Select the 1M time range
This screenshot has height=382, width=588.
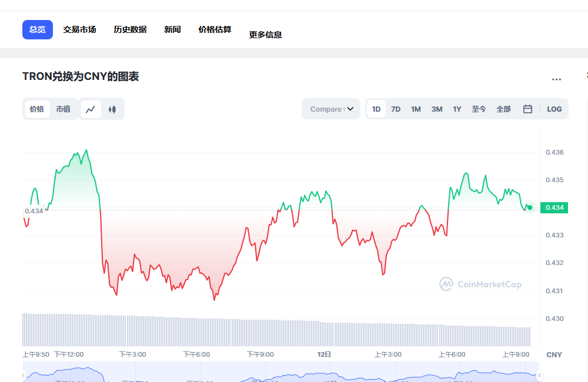(x=416, y=109)
